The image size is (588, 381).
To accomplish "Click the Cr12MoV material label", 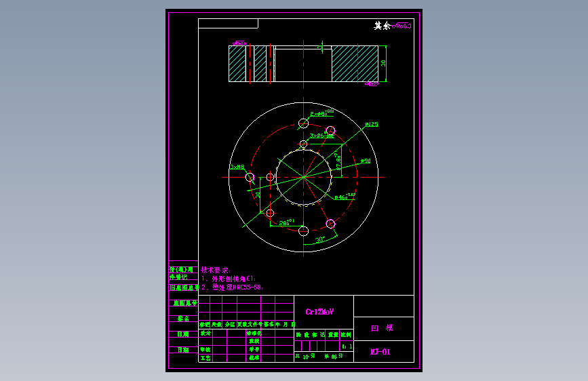I will click(x=319, y=312).
